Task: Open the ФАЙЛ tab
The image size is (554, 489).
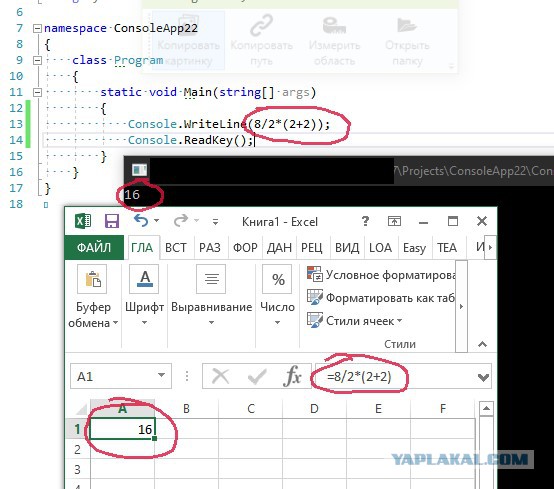Action: [x=94, y=247]
